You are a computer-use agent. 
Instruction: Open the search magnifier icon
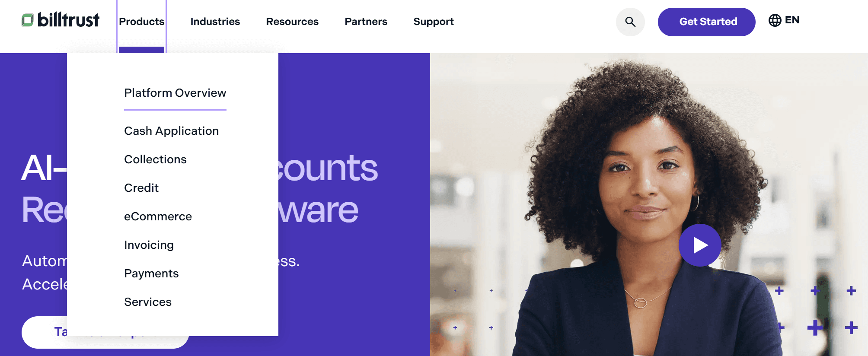tap(630, 22)
